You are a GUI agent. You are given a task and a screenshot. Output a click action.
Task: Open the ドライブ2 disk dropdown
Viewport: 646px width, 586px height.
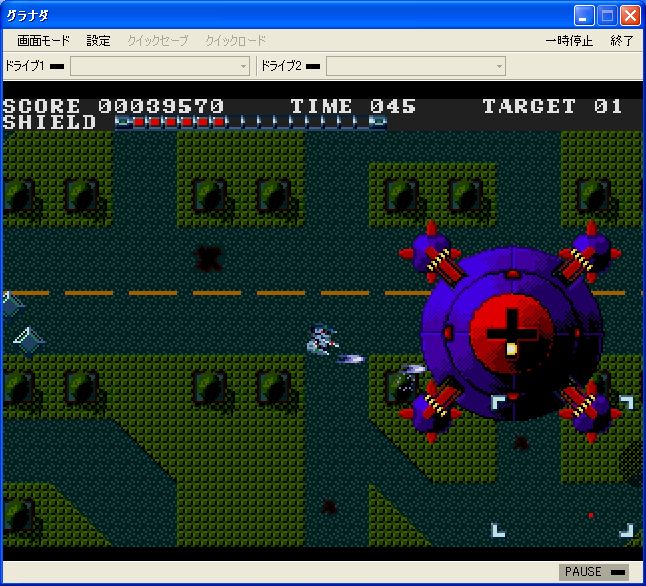pos(416,66)
